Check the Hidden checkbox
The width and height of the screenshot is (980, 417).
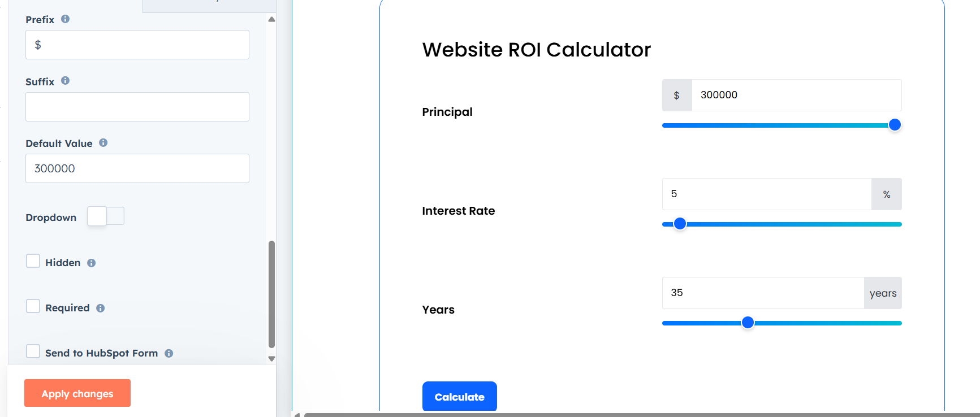point(33,261)
